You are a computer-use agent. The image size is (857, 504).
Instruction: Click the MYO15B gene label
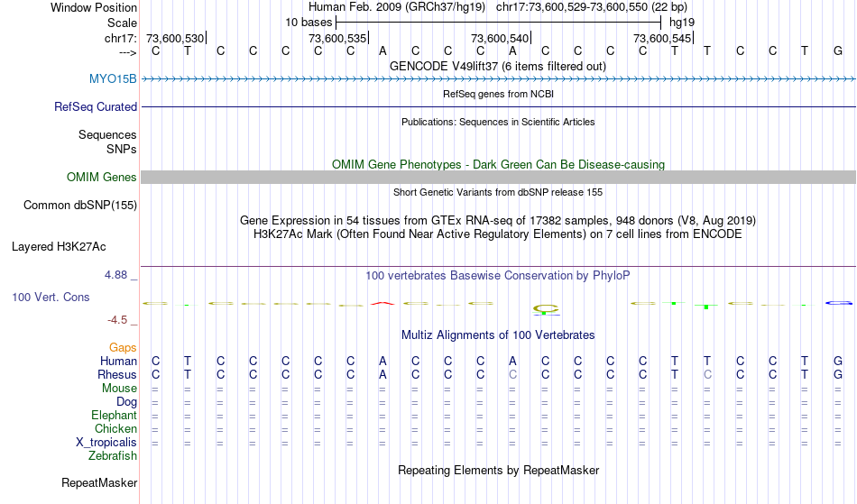113,79
